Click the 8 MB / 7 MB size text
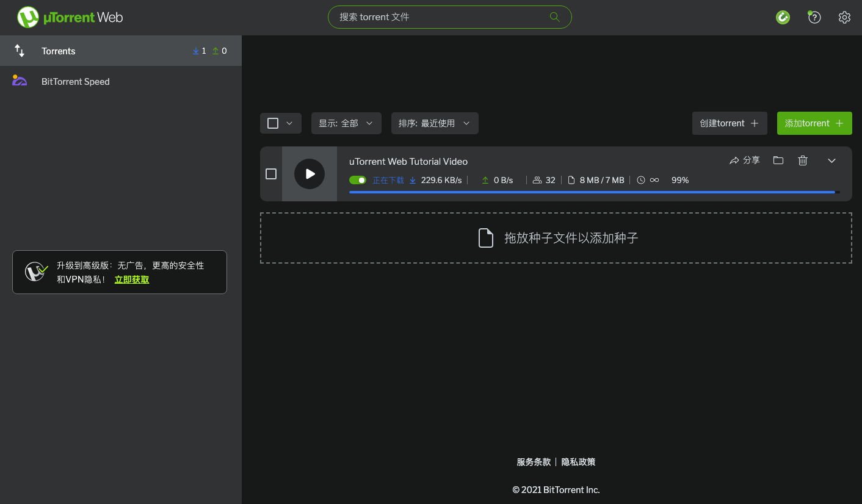The width and height of the screenshot is (862, 504). [602, 180]
